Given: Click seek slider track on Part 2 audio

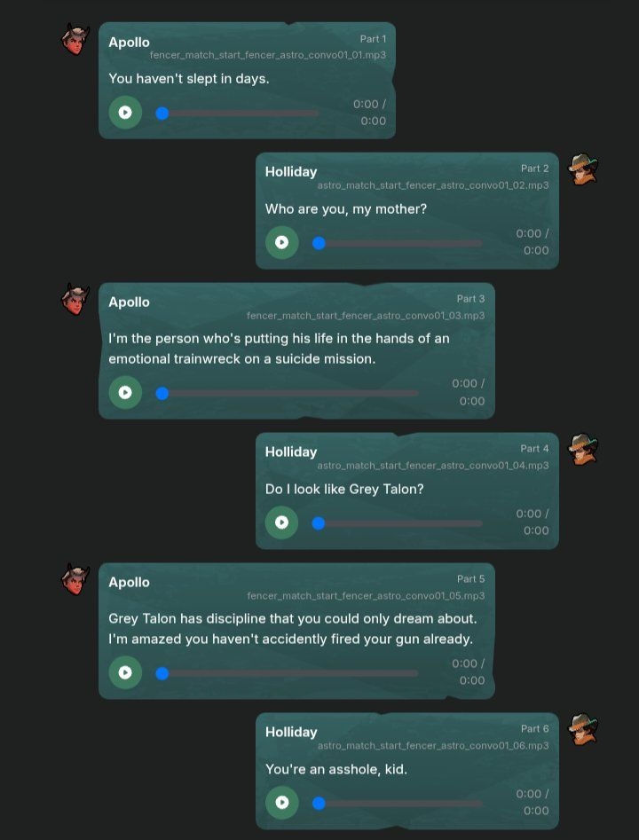Looking at the screenshot, I should coord(398,244).
